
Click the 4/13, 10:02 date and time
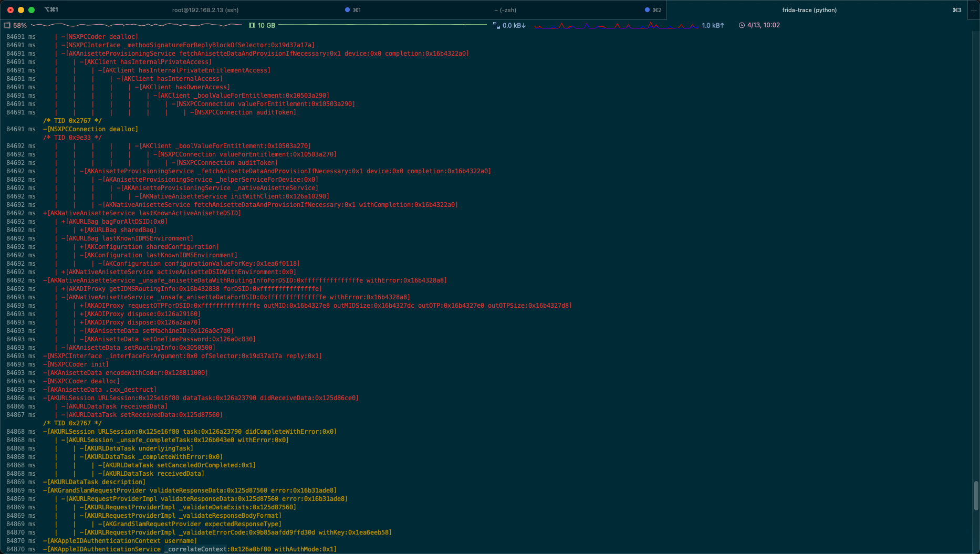point(764,25)
